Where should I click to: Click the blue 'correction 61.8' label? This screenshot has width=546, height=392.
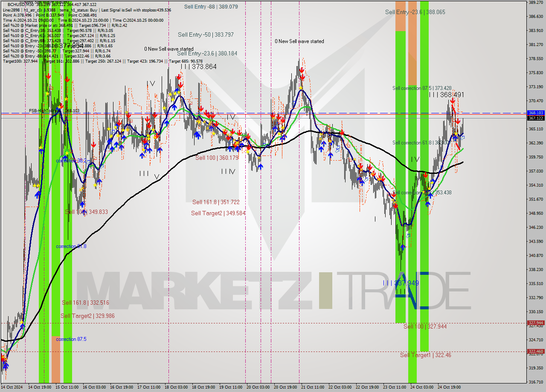(x=71, y=246)
